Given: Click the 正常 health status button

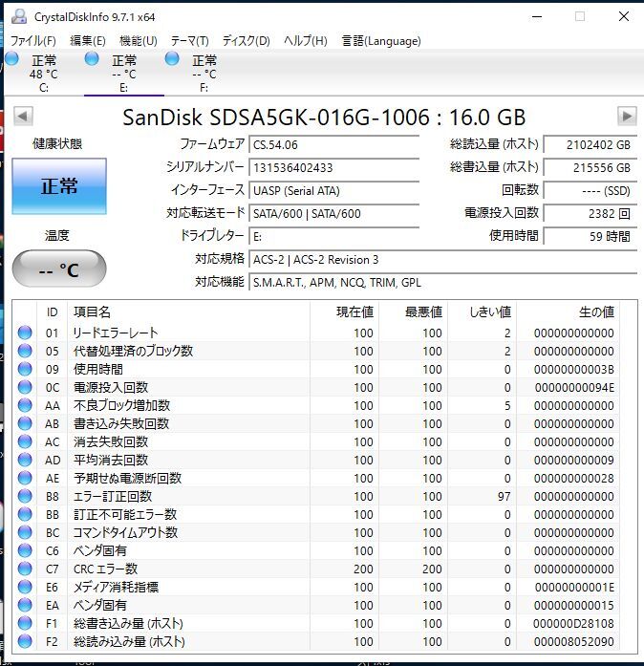Looking at the screenshot, I should point(59,186).
